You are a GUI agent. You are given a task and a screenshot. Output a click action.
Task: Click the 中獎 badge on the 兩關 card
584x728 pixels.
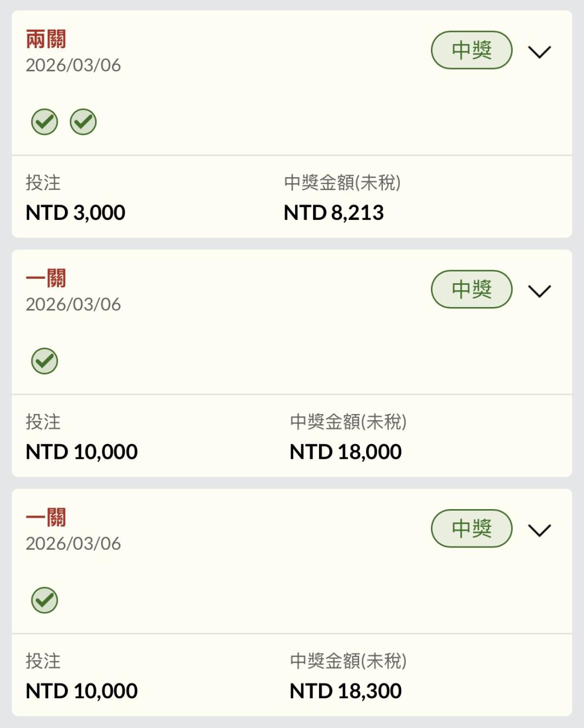tap(471, 50)
